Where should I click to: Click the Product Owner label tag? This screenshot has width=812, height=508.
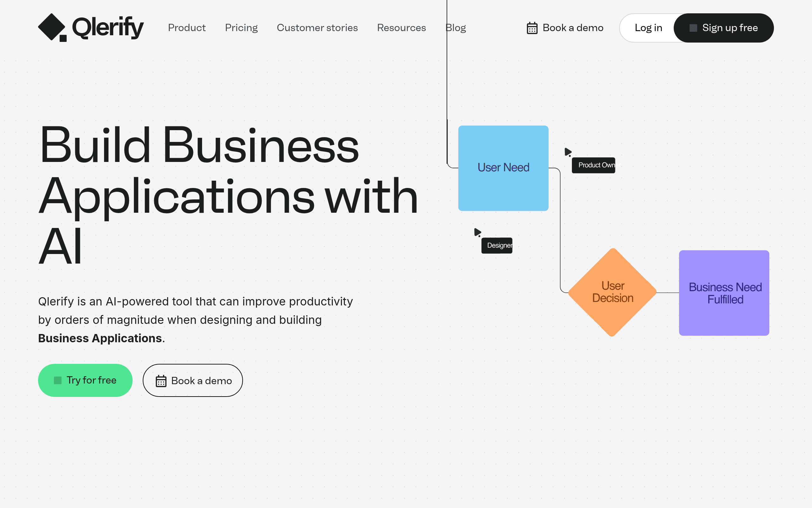(593, 165)
